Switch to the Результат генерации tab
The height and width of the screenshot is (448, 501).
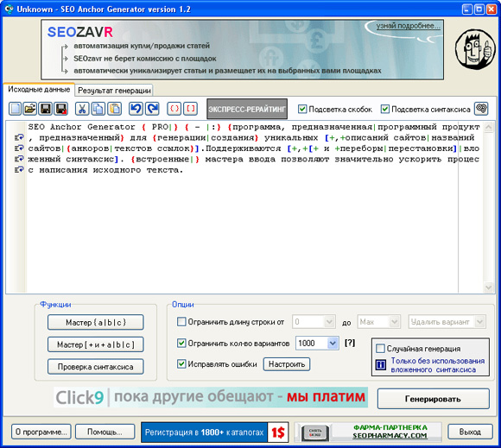click(x=114, y=91)
